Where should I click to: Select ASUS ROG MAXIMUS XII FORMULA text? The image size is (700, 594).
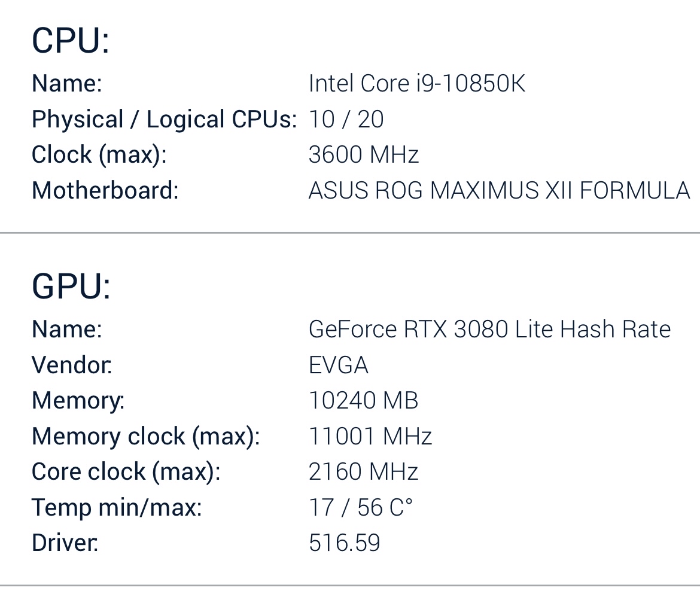pos(500,191)
